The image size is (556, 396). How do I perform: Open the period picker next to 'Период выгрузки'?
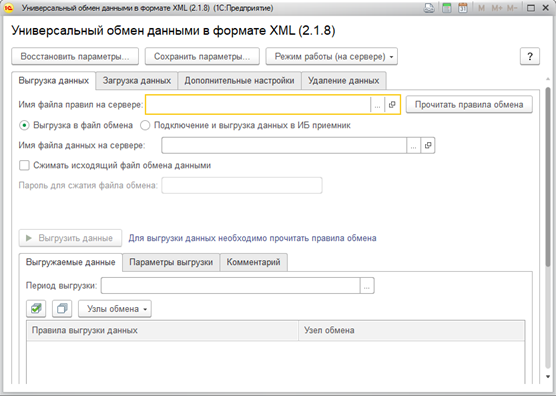tap(367, 286)
